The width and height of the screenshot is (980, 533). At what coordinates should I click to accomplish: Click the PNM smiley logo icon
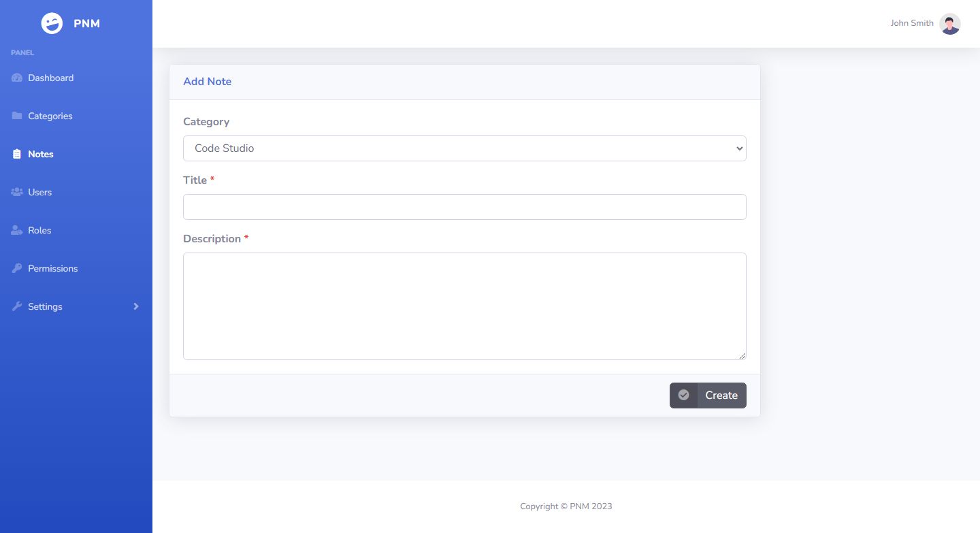(52, 24)
